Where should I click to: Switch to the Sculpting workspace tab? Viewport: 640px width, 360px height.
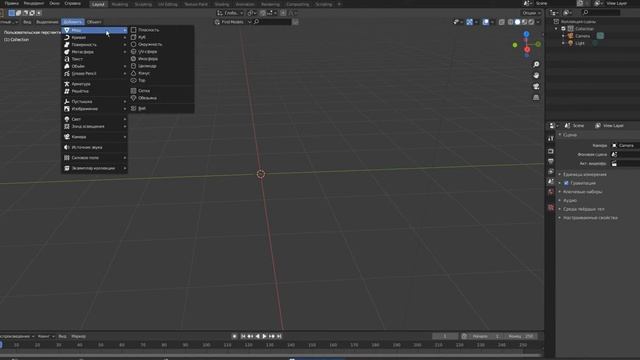[x=143, y=4]
